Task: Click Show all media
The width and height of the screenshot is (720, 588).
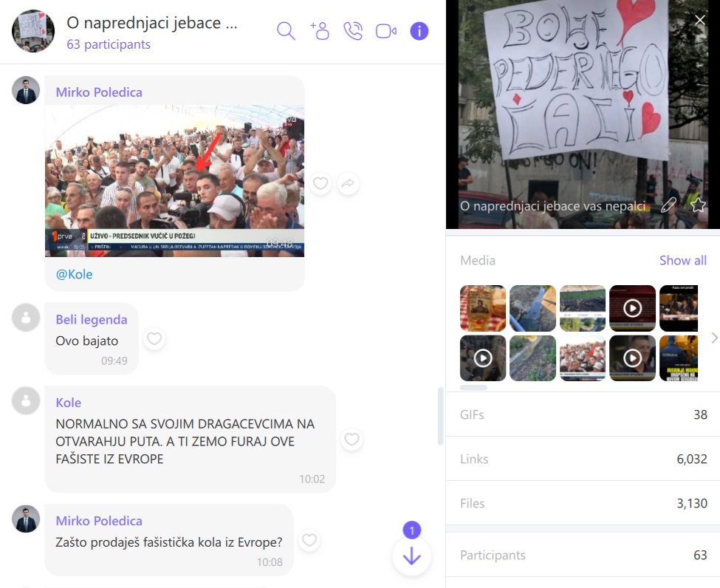Action: pyautogui.click(x=683, y=261)
